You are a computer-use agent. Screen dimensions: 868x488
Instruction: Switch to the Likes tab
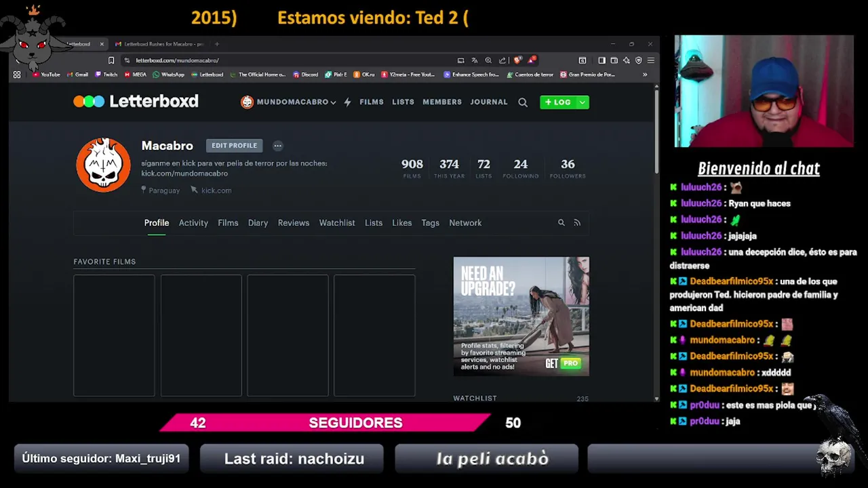pyautogui.click(x=401, y=223)
